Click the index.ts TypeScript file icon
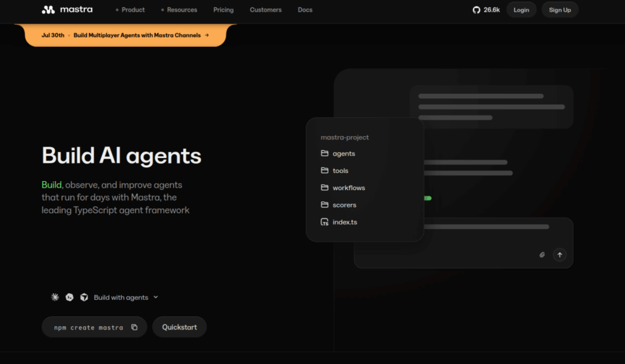625x364 pixels. click(x=325, y=222)
